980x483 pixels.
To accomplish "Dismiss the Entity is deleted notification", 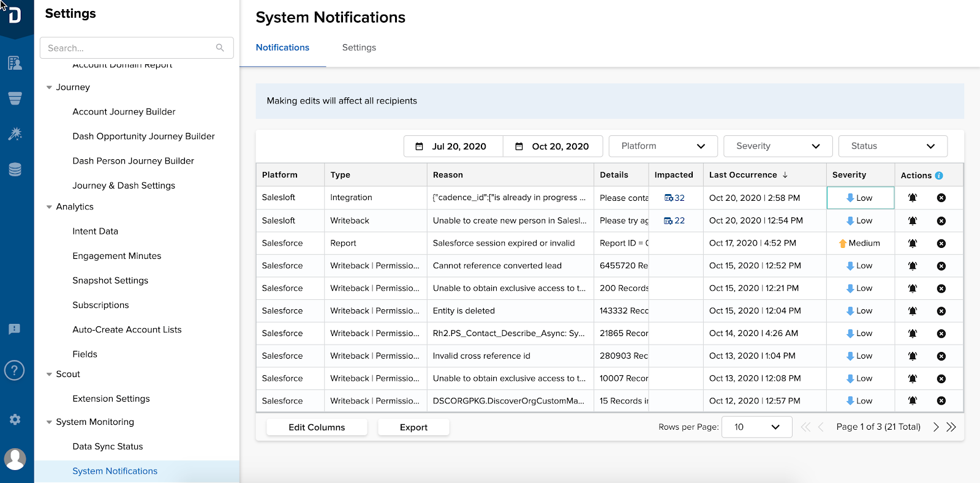I will pyautogui.click(x=941, y=311).
